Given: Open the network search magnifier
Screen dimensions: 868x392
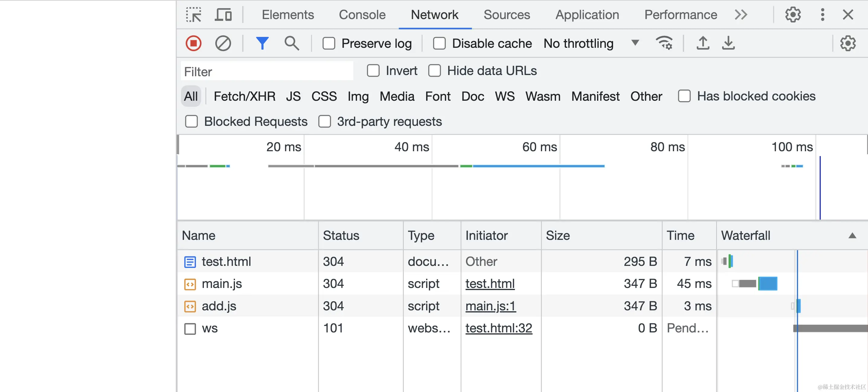Looking at the screenshot, I should 291,43.
